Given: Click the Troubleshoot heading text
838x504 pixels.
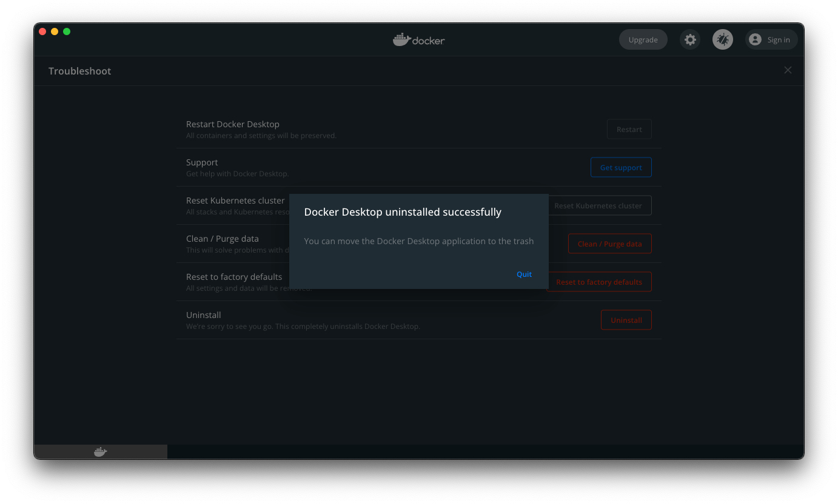Looking at the screenshot, I should 80,71.
